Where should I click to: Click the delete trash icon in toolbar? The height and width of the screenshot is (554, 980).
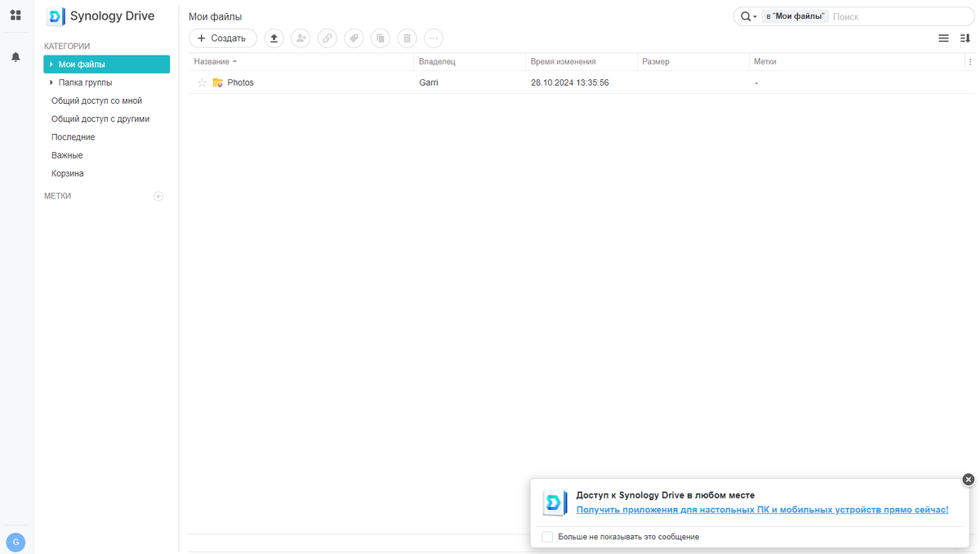pyautogui.click(x=407, y=38)
